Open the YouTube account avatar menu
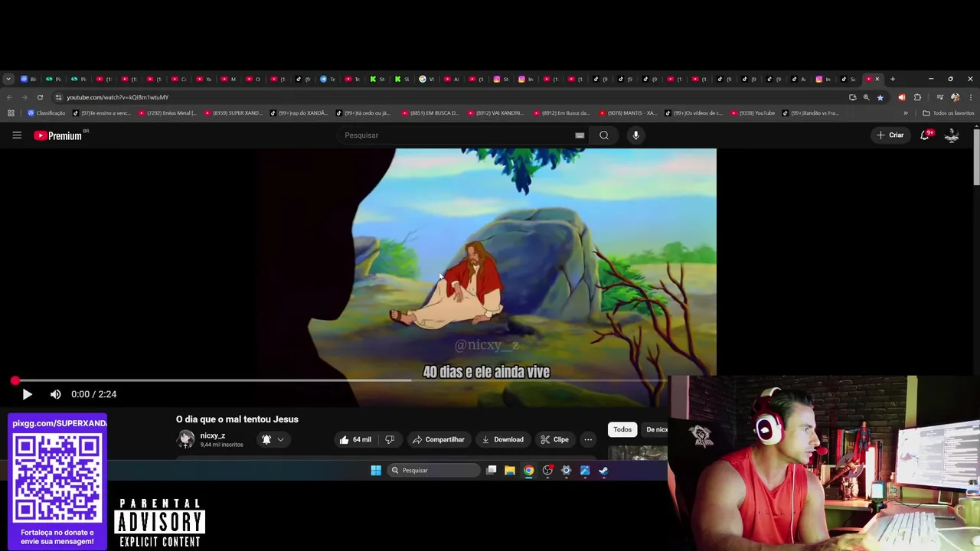980x551 pixels. 952,135
